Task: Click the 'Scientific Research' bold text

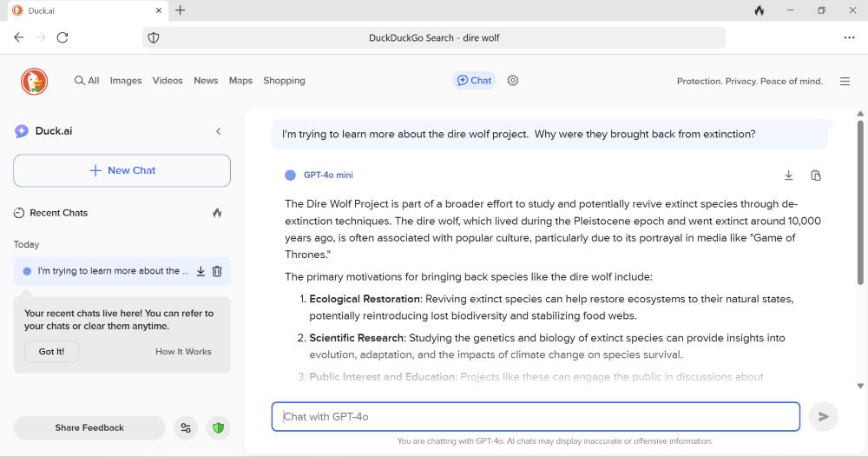Action: pos(357,338)
